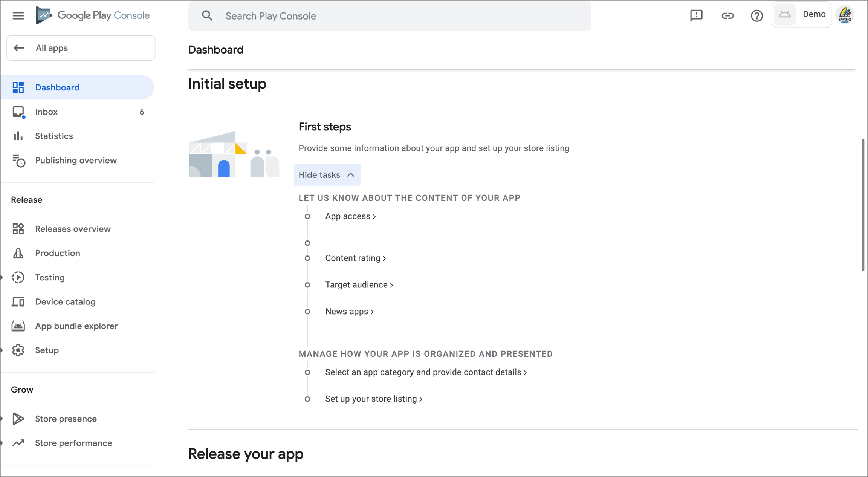Click the App bundle explorer icon
The width and height of the screenshot is (868, 477).
18,326
